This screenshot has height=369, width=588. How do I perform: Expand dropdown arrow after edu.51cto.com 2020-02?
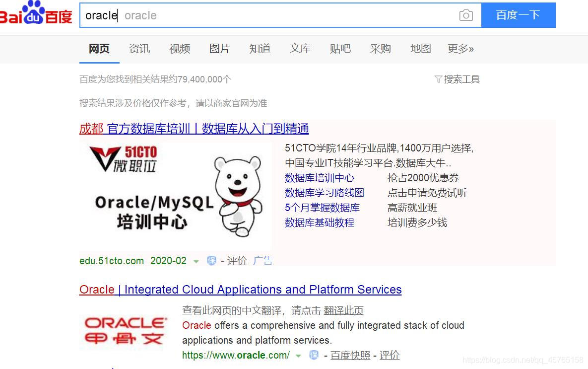click(196, 261)
